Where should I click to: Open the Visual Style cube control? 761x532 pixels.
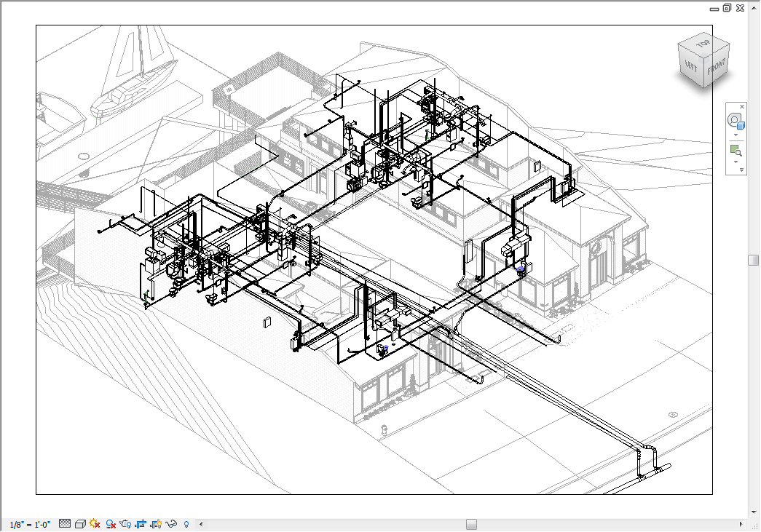click(x=80, y=524)
